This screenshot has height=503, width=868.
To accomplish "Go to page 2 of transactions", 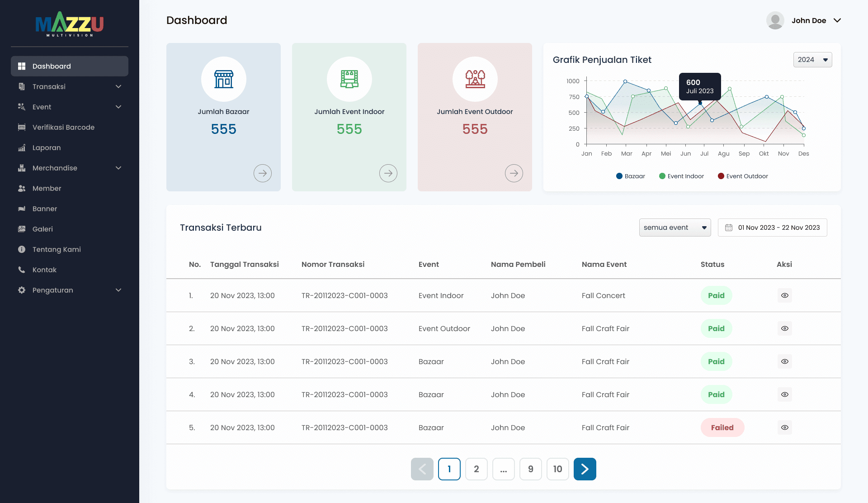I will [x=476, y=469].
